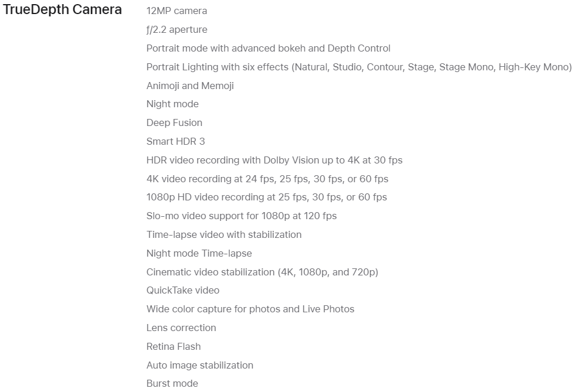Click the Deep Fusion text
Viewport: 577px width, 392px height.
coord(174,123)
